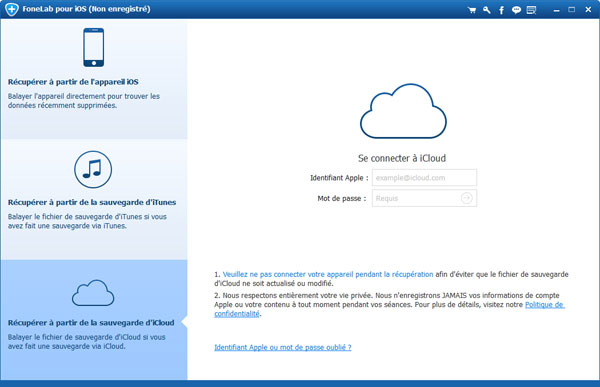Minimize the FoneLab window
The height and width of the screenshot is (387, 600).
pyautogui.click(x=556, y=10)
